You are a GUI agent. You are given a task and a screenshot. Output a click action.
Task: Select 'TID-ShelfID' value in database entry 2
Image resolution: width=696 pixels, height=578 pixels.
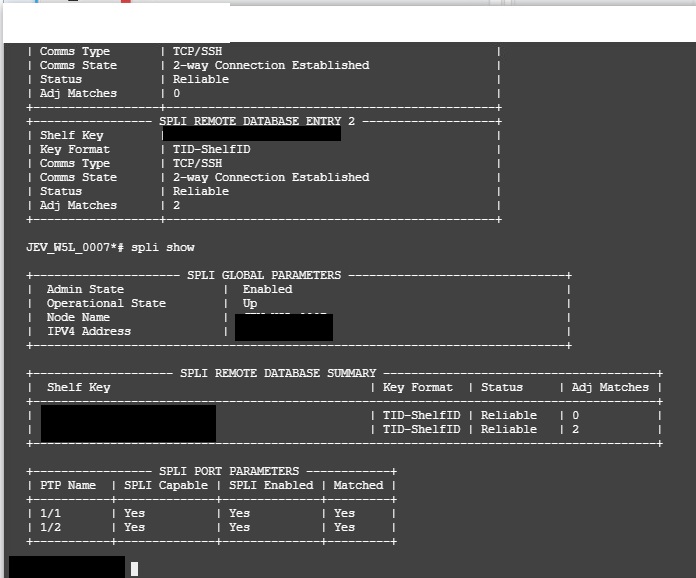[x=212, y=149]
